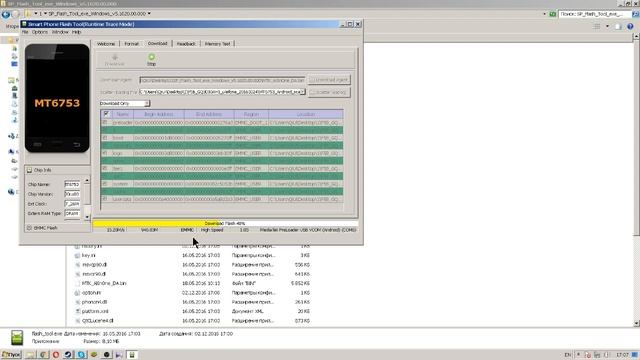Switch to the Memory Test tab
The image size is (640, 360).
[218, 44]
